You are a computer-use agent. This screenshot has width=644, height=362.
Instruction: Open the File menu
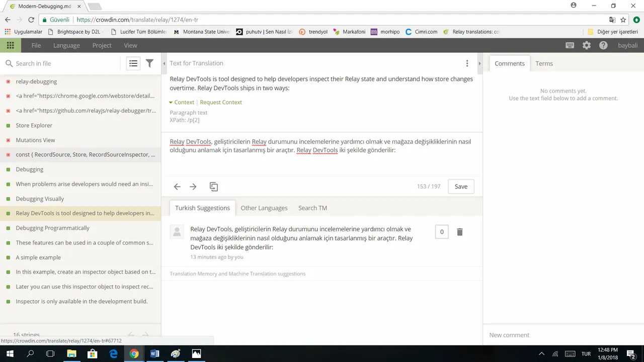click(x=36, y=45)
